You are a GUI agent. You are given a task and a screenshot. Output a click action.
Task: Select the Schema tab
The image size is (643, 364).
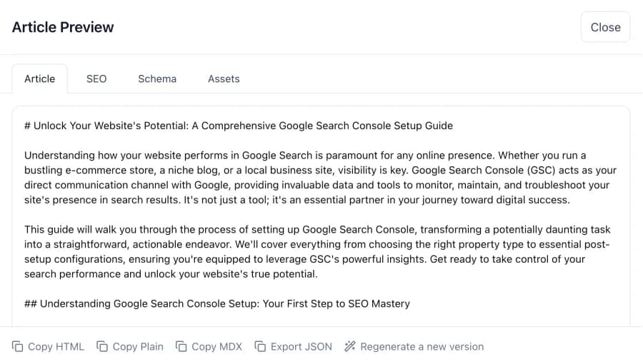157,79
